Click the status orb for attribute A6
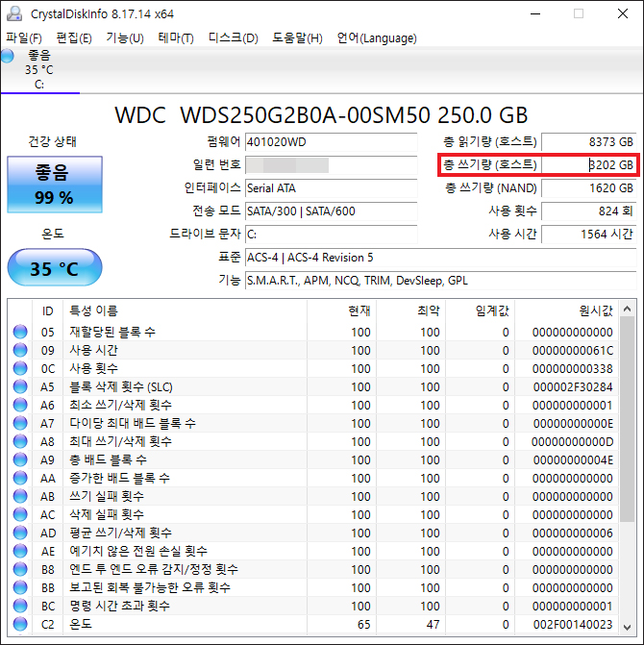This screenshot has width=644, height=645. click(20, 405)
